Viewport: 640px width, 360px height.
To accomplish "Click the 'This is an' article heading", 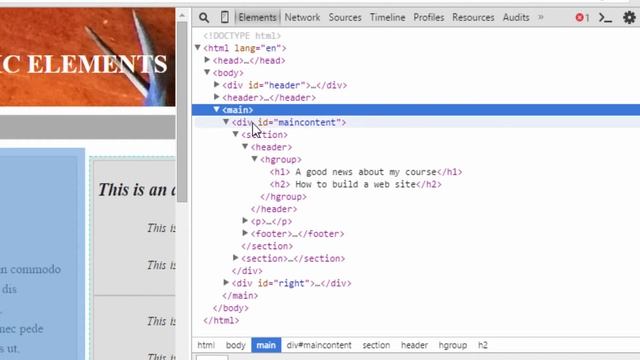I will 137,190.
